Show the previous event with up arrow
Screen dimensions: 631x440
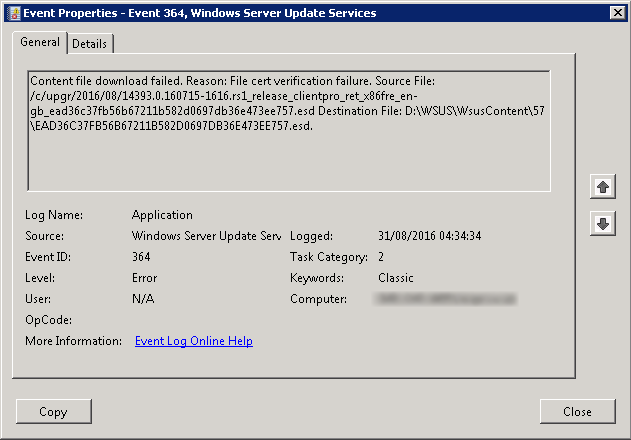coord(602,186)
